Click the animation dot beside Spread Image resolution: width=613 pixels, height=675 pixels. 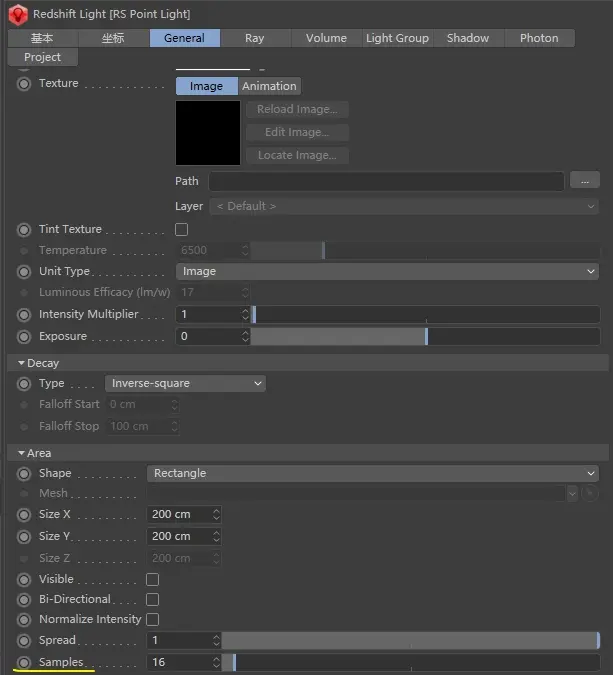[x=24, y=641]
